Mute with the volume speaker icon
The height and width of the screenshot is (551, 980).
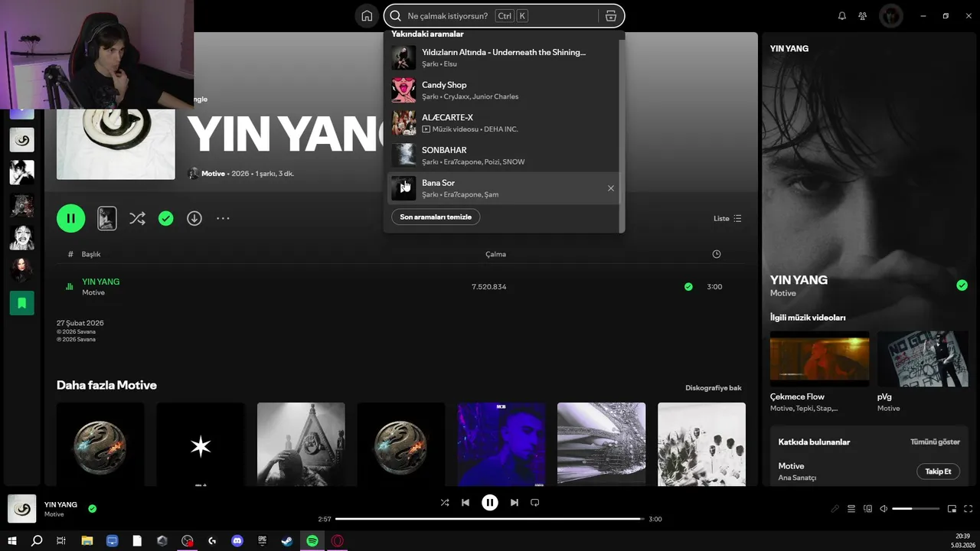[884, 509]
